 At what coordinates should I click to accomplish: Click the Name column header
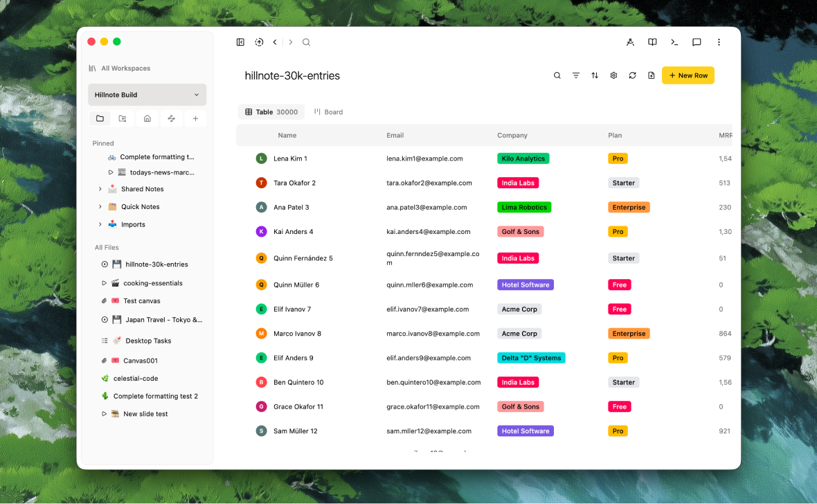[x=287, y=136]
